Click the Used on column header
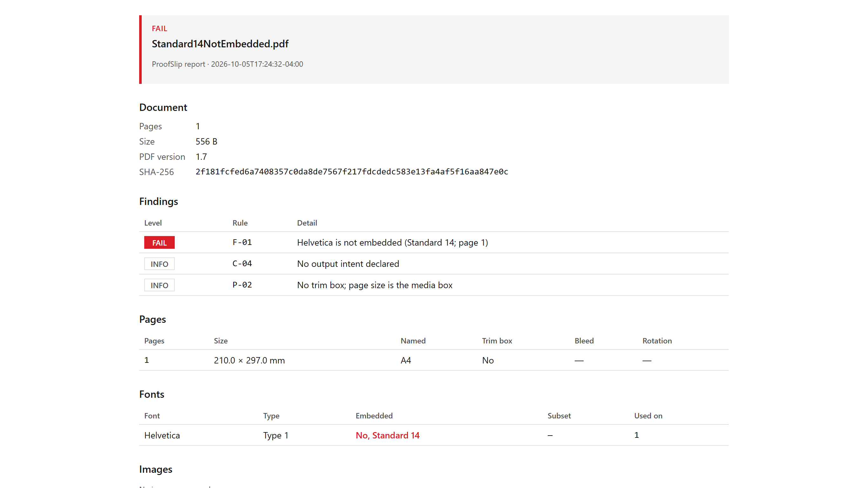The image size is (868, 488). (648, 416)
